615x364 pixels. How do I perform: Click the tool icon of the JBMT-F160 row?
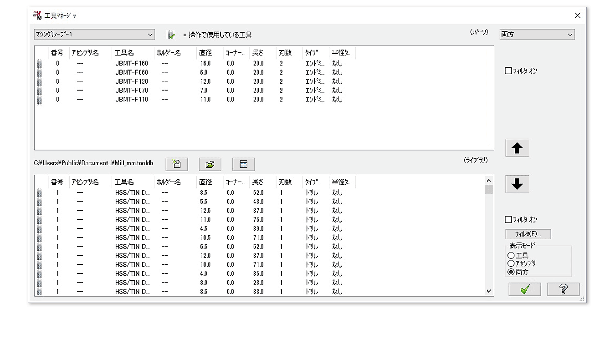[40, 64]
